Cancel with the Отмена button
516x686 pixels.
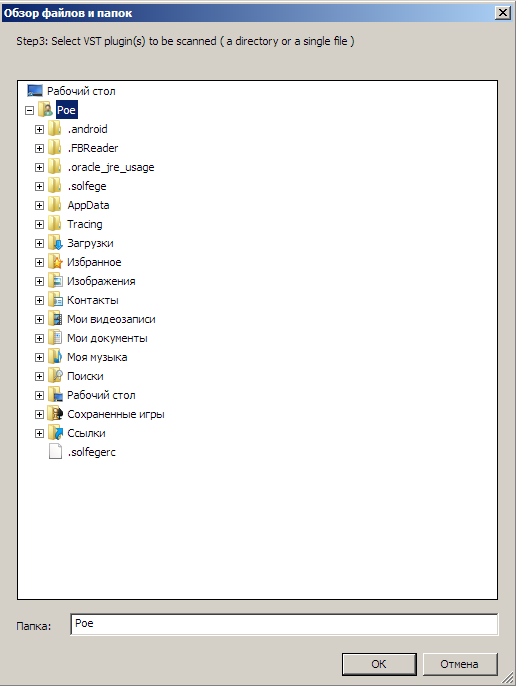click(460, 664)
